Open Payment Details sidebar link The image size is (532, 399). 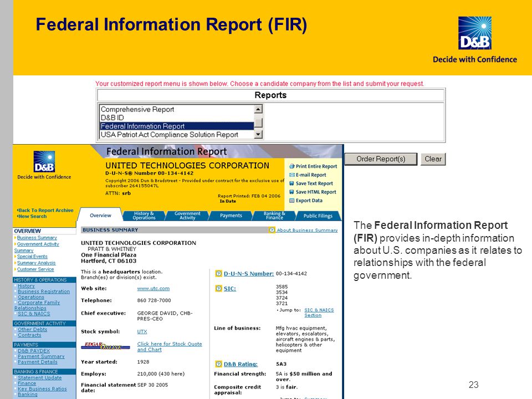[38, 362]
